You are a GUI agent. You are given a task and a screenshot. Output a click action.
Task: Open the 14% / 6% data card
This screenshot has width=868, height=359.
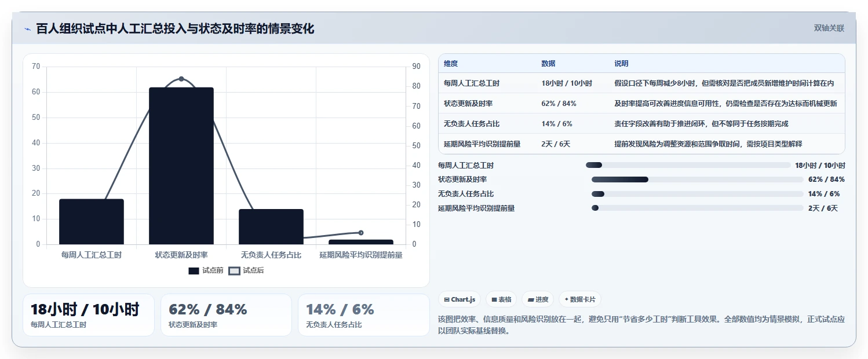364,315
